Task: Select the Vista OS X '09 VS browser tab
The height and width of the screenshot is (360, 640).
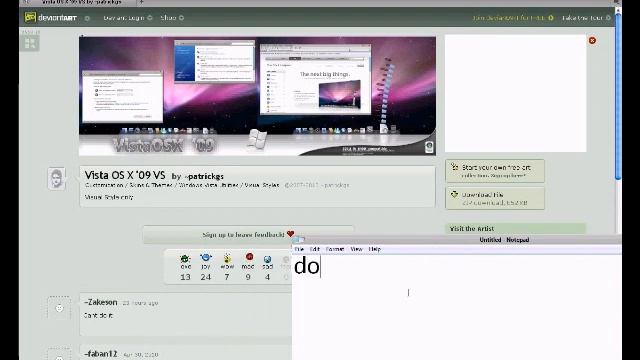Action: [82, 2]
